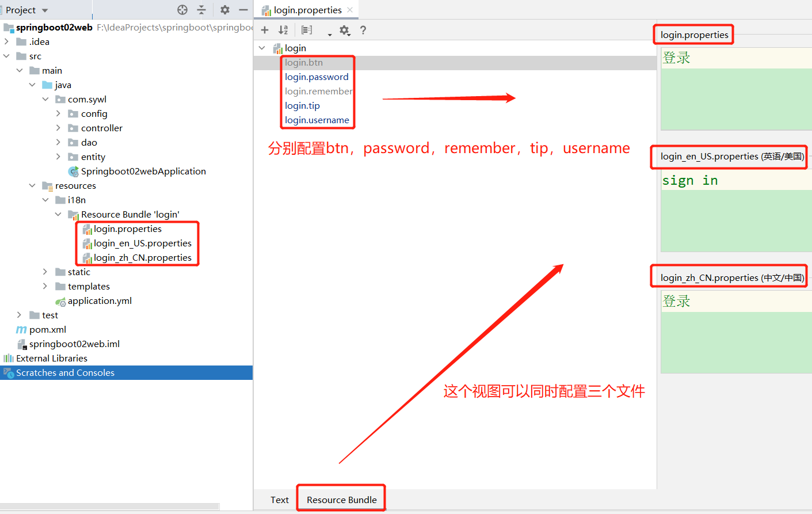The width and height of the screenshot is (812, 514).
Task: Open login_en_US.properties in project tree
Action: [x=142, y=243]
